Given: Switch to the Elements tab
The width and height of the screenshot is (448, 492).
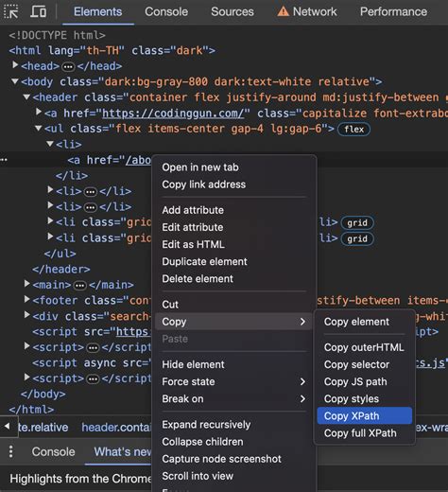Looking at the screenshot, I should [97, 11].
